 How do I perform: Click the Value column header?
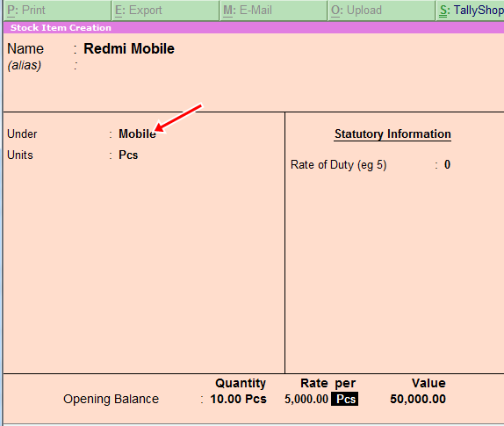click(x=428, y=383)
